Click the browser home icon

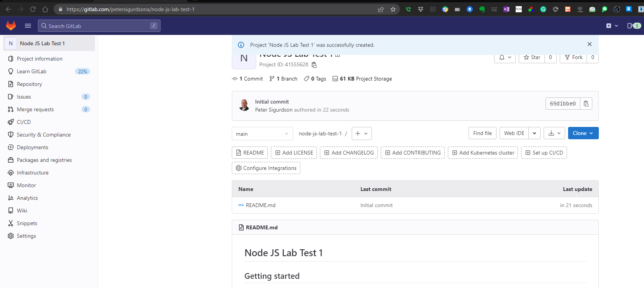tap(45, 9)
